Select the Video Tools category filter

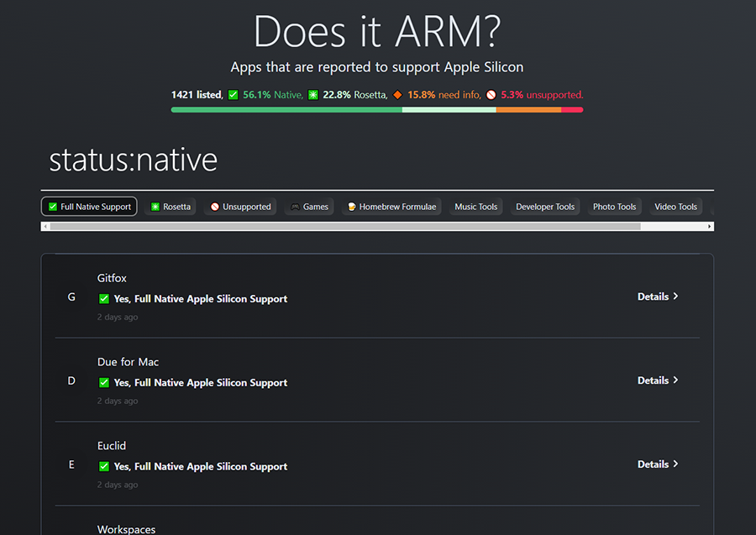point(675,207)
